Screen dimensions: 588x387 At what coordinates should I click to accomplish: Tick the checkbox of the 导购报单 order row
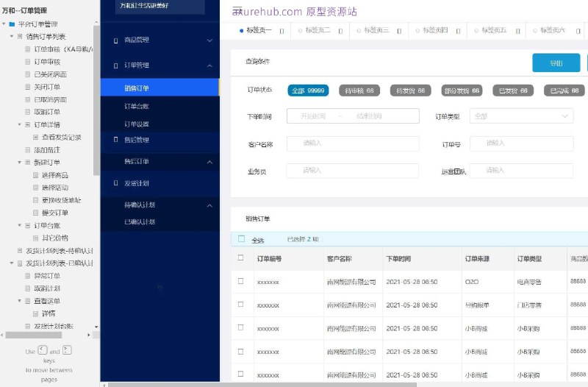(241, 304)
